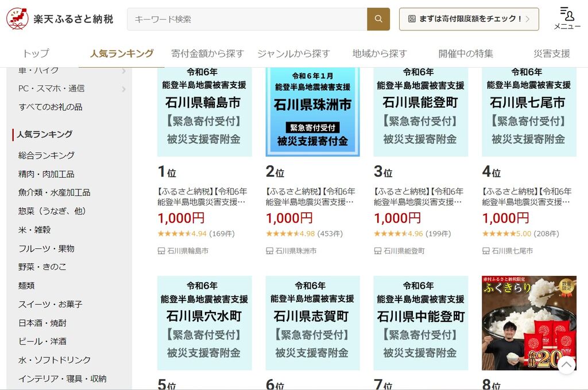Open the 開催中の特集 tab
Screen dimensions: 588x390
(466, 53)
